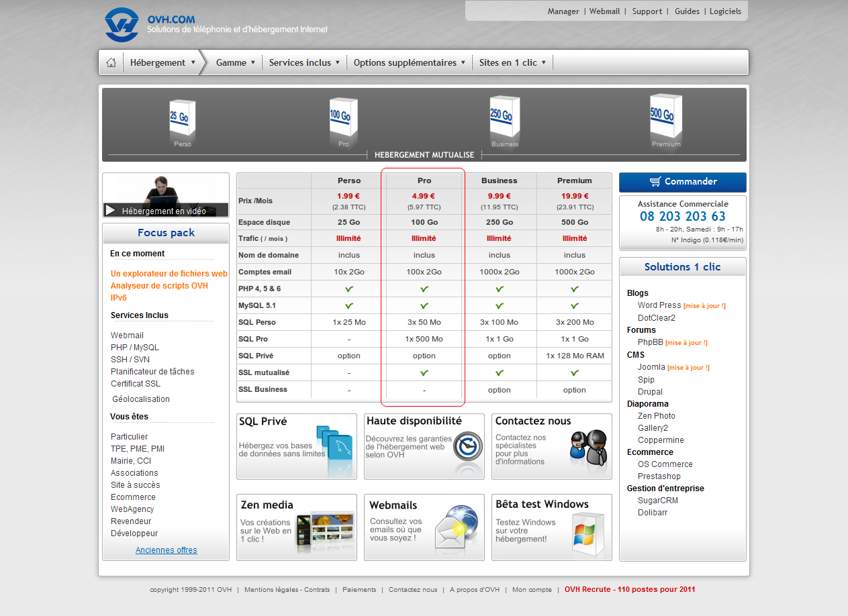Open Un explorateur de fichiers web
This screenshot has width=848, height=616.
[x=169, y=274]
